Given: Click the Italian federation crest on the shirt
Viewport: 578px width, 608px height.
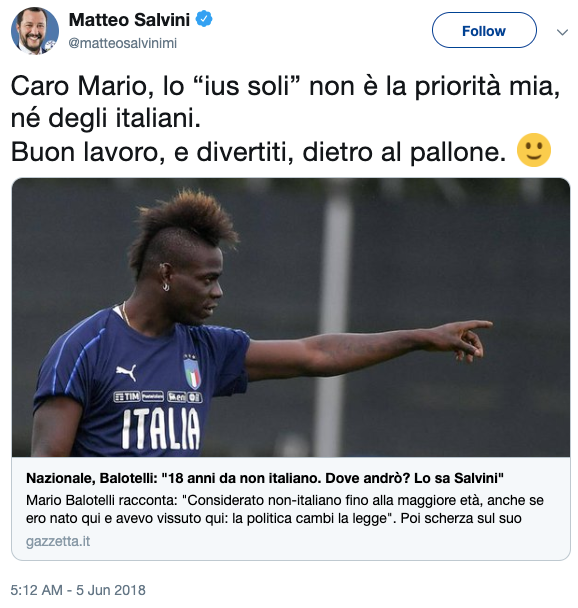Looking at the screenshot, I should pyautogui.click(x=192, y=371).
